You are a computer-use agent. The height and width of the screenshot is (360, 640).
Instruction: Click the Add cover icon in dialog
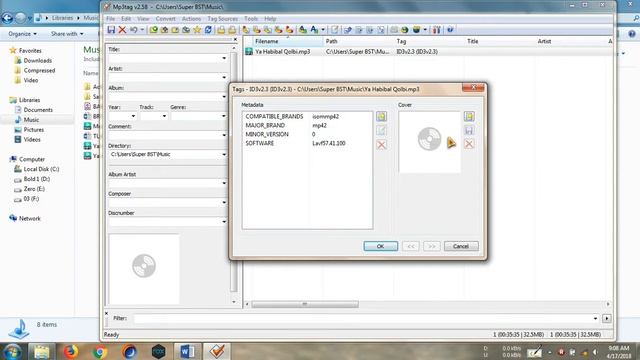point(469,116)
